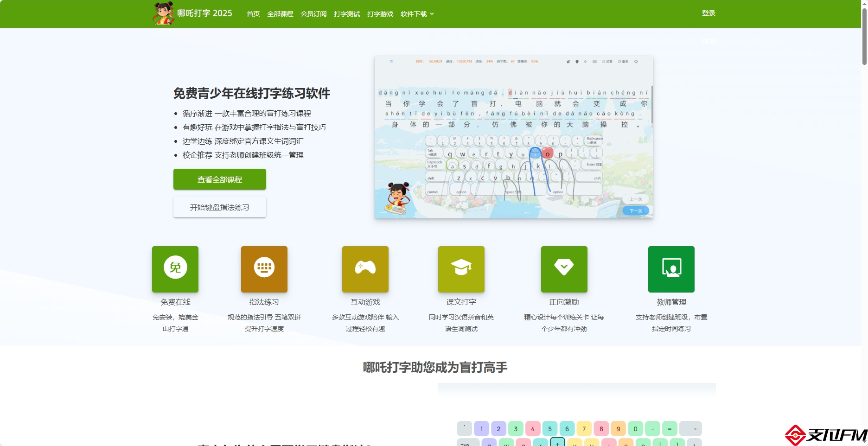The width and height of the screenshot is (868, 446).
Task: Open 打字游戏 from the navigation bar
Action: [x=380, y=14]
